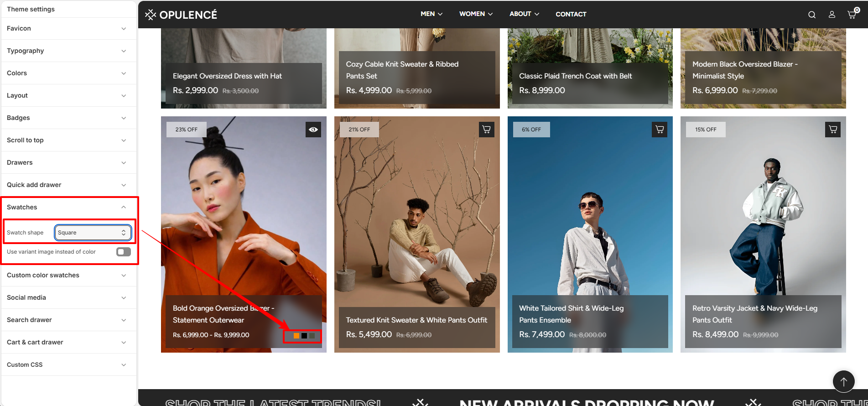Open White Tailored Shirt & Wide-Leg Pants
This screenshot has width=868, height=406.
pyautogui.click(x=572, y=314)
